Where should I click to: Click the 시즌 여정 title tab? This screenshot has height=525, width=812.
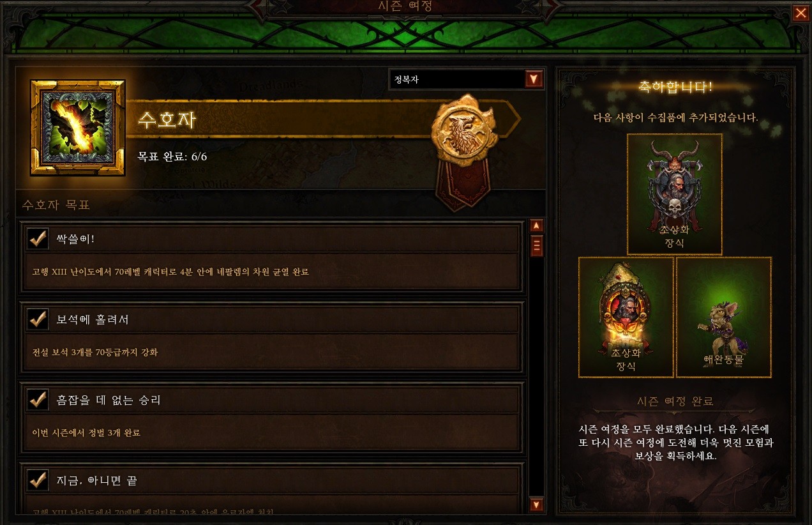(x=405, y=6)
